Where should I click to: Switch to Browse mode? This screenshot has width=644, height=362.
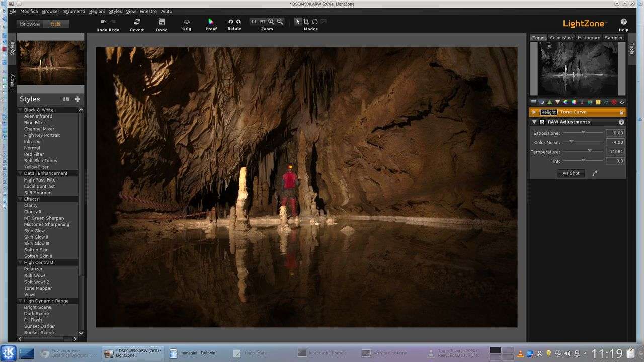pos(30,24)
